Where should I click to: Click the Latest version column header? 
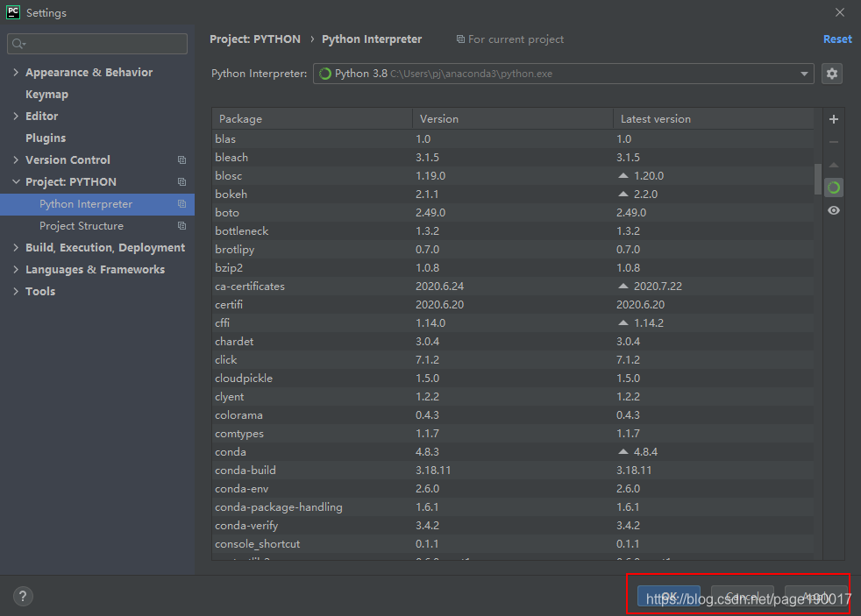pos(714,118)
